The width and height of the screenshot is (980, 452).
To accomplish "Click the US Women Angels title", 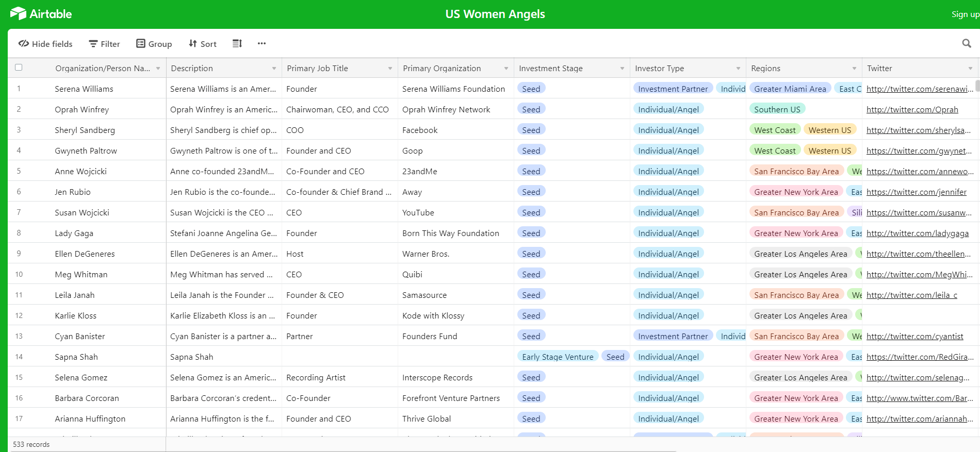I will point(495,14).
